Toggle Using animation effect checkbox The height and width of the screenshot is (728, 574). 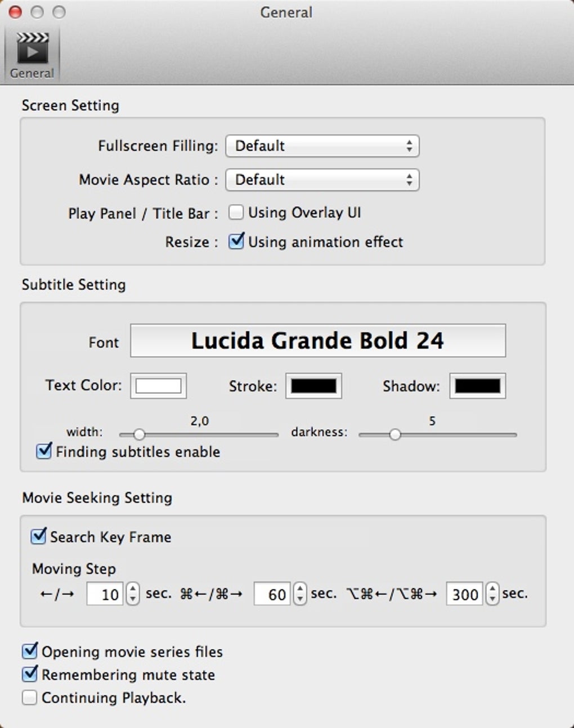click(x=236, y=242)
